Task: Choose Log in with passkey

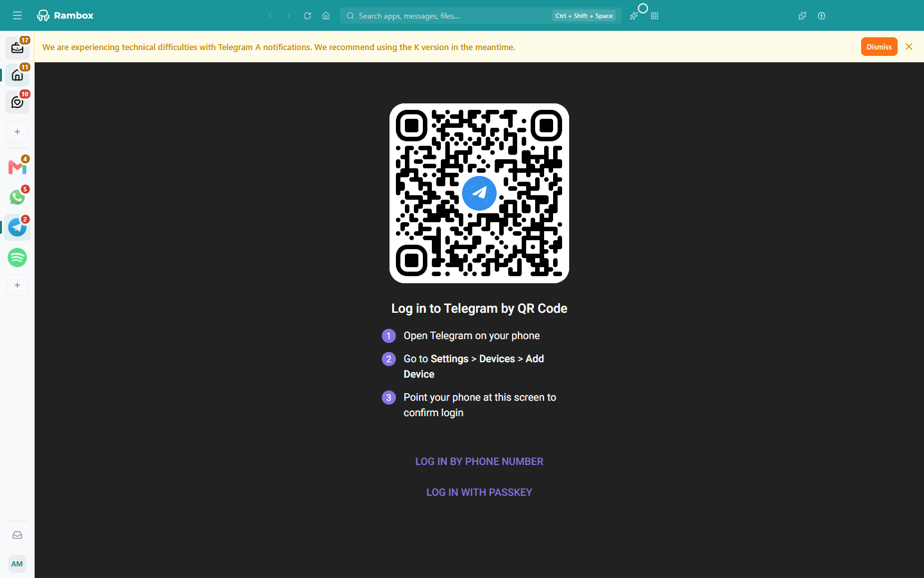Action: coord(479,492)
